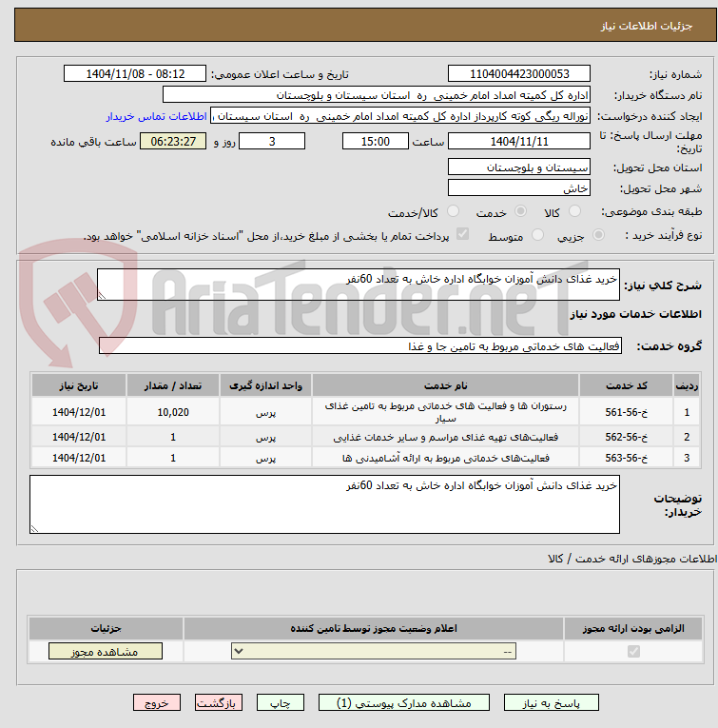Click the days remaining field 3

coord(272,141)
